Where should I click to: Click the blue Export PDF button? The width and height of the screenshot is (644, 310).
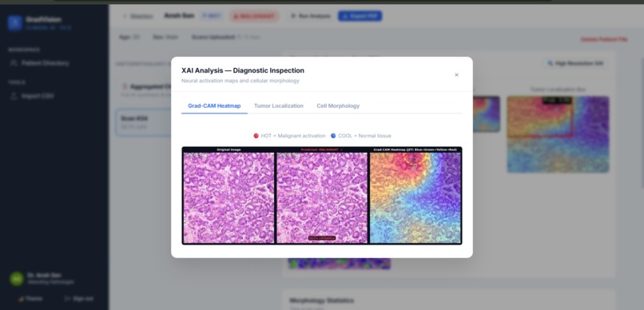pos(360,16)
